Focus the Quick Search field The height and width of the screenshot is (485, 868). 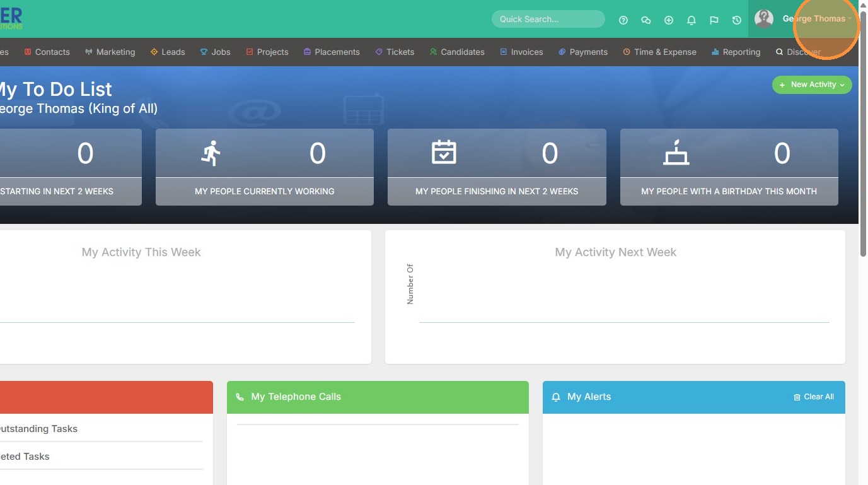548,19
